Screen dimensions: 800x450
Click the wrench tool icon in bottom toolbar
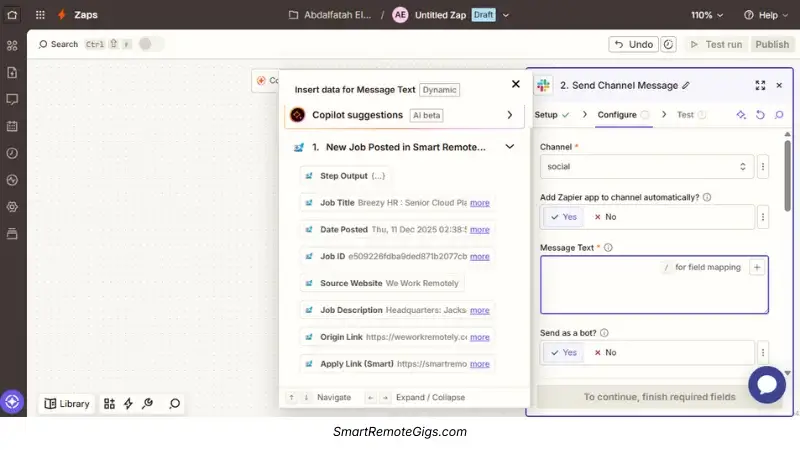[147, 404]
